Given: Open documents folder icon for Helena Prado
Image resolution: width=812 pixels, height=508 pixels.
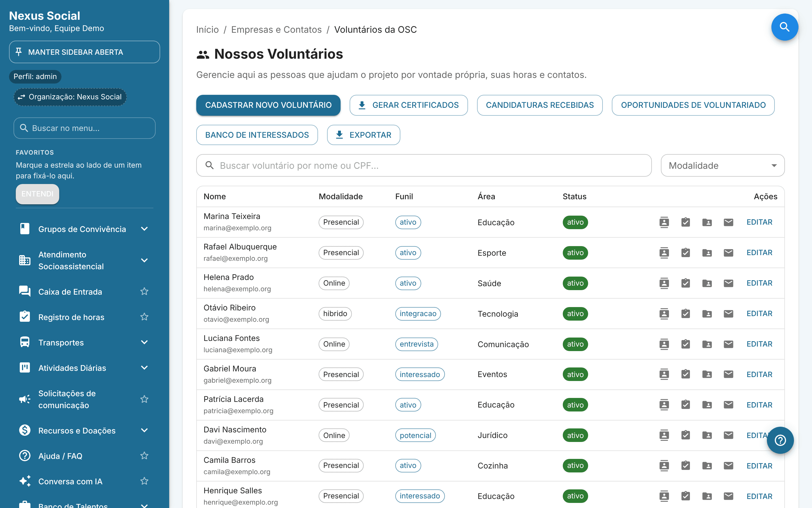Looking at the screenshot, I should pyautogui.click(x=707, y=283).
